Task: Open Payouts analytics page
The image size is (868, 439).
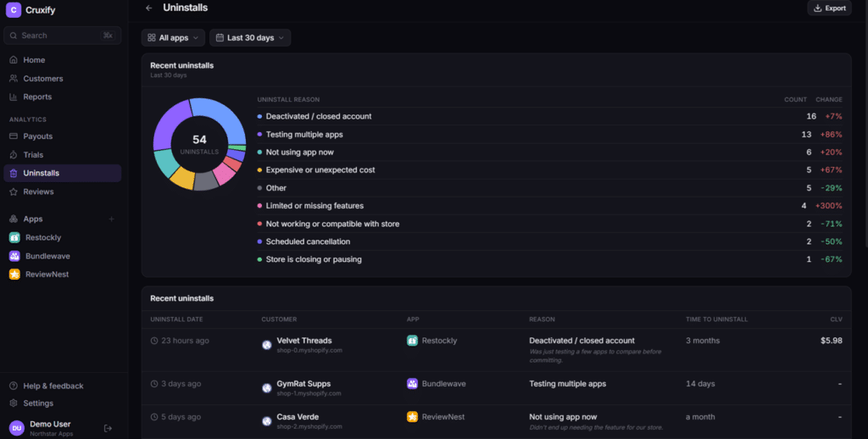Action: point(63,136)
